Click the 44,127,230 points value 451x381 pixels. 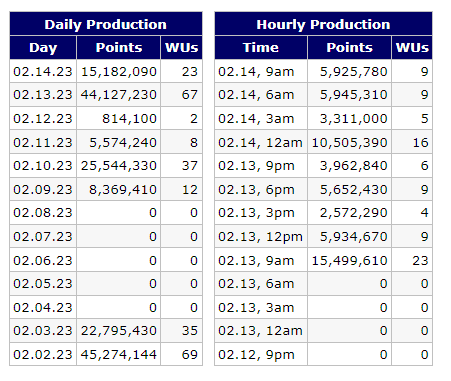(x=119, y=95)
